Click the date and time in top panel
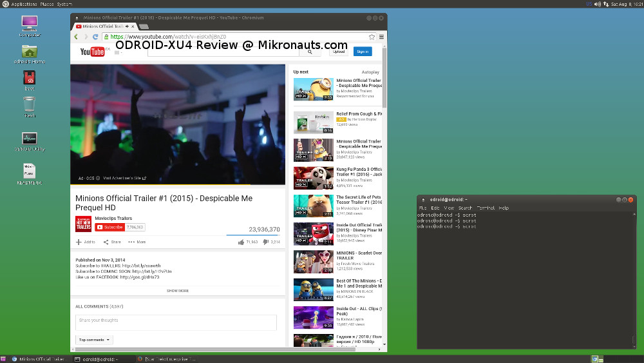 point(627,4)
